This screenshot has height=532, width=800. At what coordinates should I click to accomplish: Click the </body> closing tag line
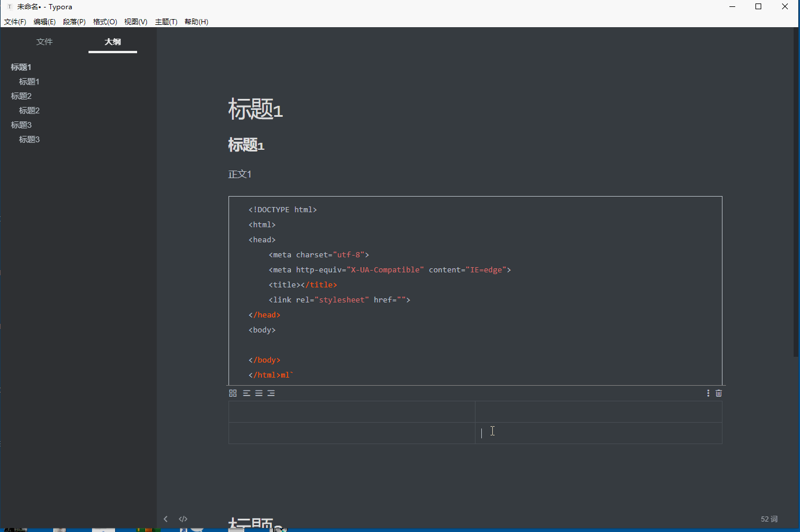[x=264, y=360]
